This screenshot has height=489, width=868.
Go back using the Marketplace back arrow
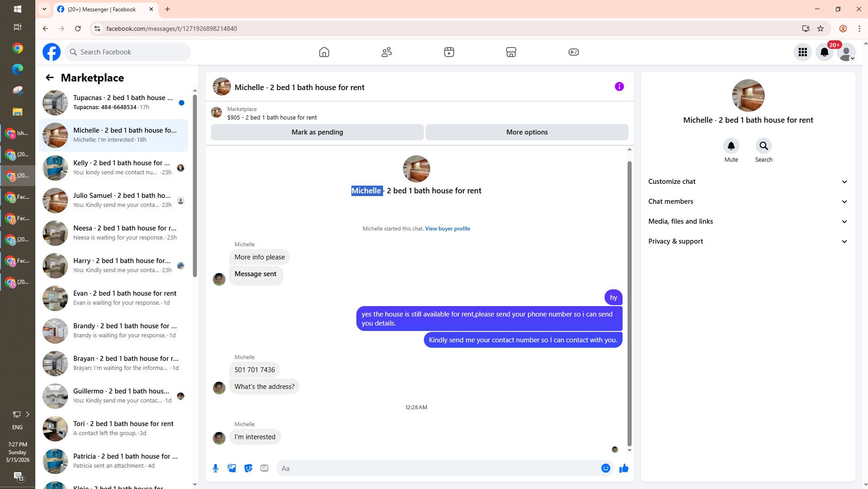50,78
